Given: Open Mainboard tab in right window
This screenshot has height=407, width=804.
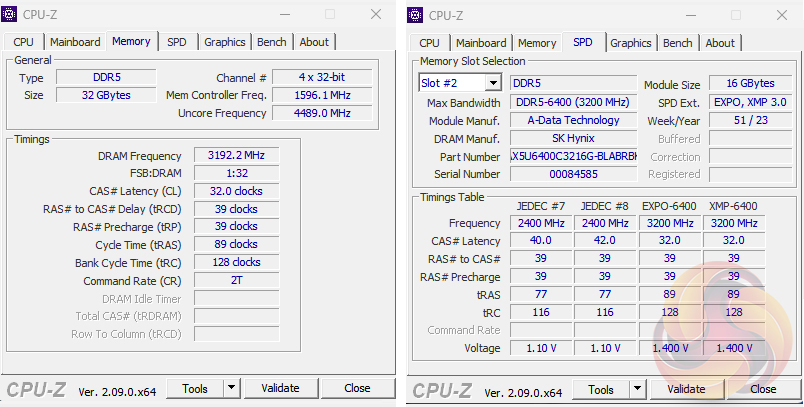Looking at the screenshot, I should coord(481,43).
